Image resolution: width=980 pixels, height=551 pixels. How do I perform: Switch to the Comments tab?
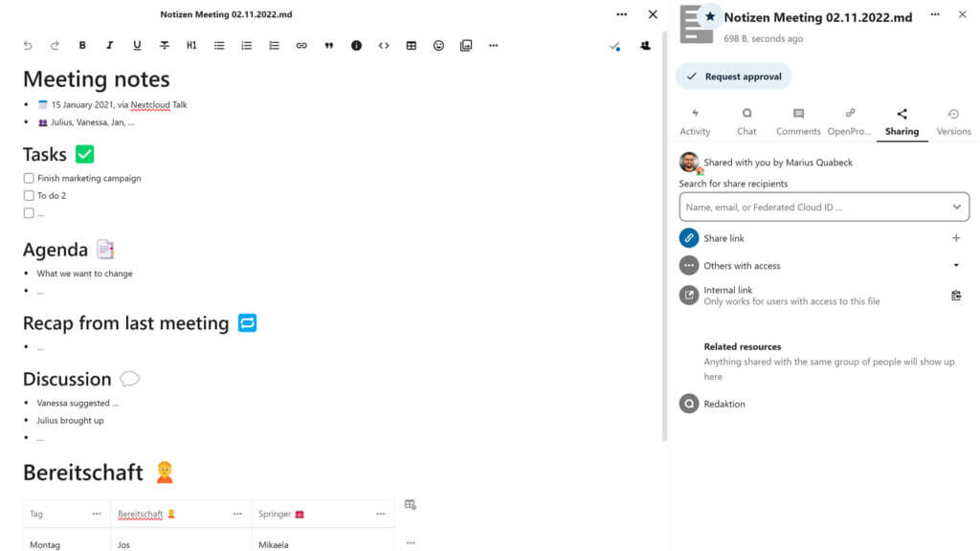coord(799,121)
